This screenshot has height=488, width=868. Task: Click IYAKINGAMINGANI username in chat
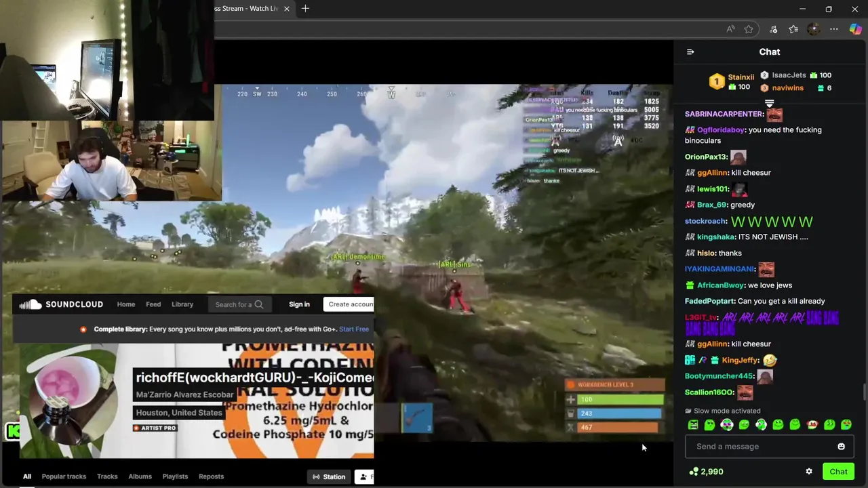[719, 269]
